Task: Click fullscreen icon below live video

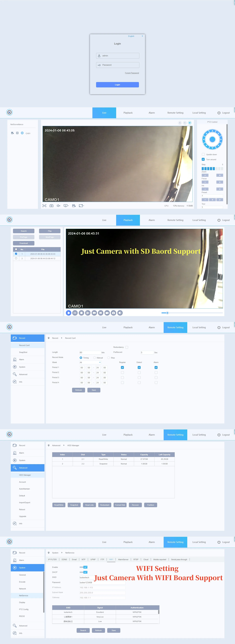Action: coord(44,206)
